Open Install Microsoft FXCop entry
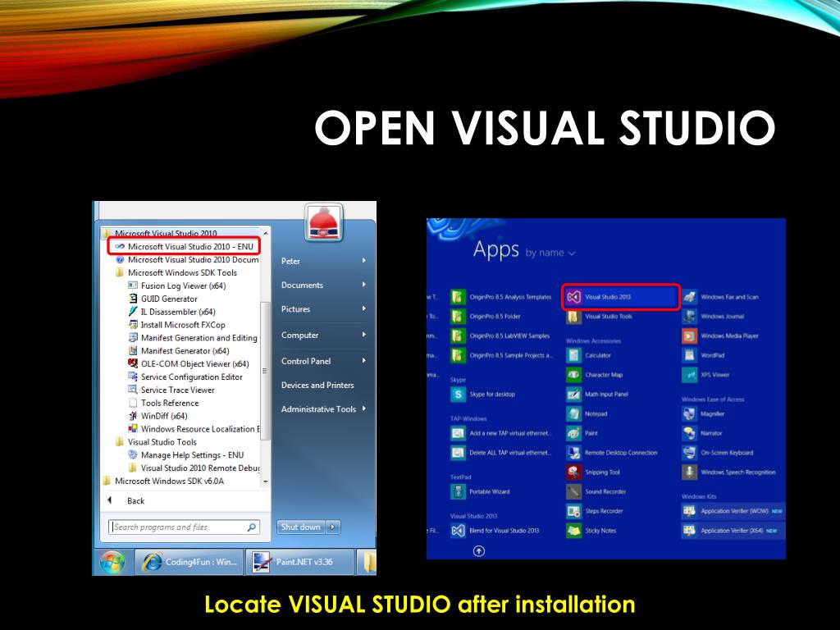 176,325
